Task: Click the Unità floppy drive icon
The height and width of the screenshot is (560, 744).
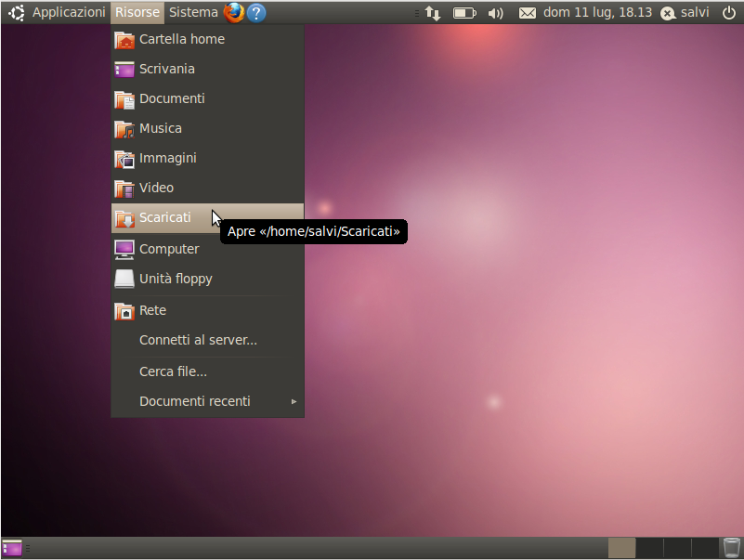Action: tap(124, 279)
